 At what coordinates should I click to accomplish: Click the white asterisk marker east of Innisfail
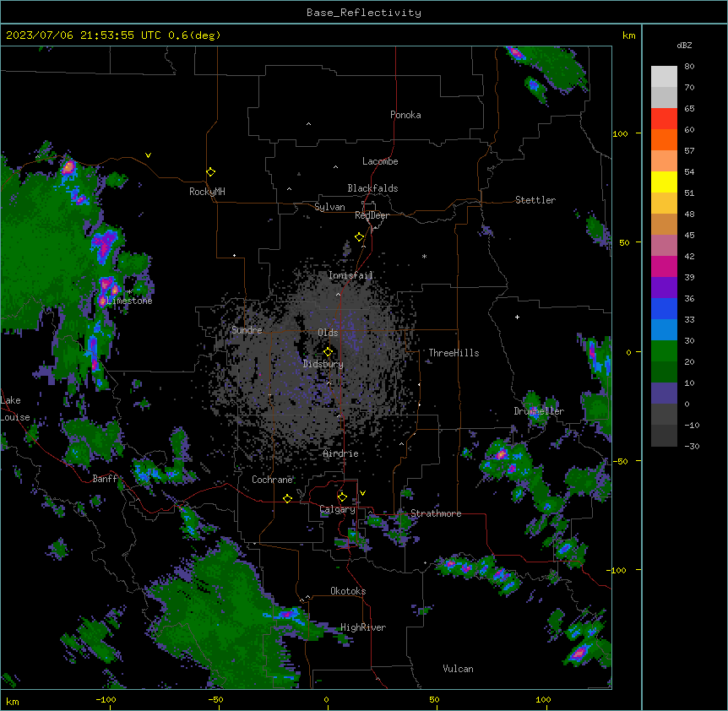[x=424, y=256]
